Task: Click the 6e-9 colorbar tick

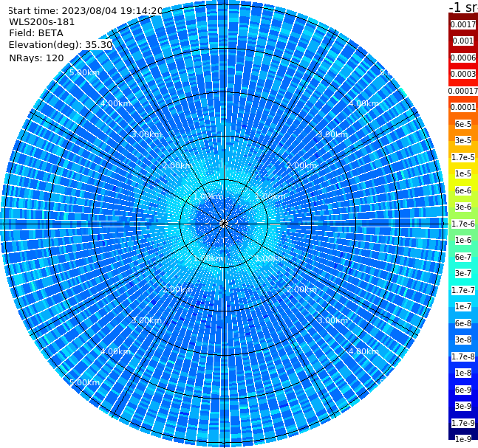Action: click(463, 390)
